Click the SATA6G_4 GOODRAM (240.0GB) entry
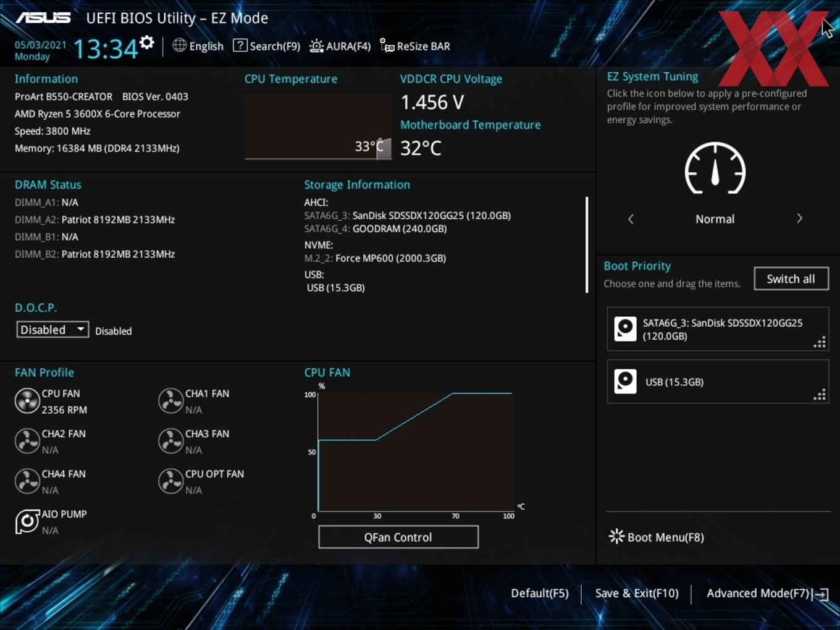Image resolution: width=840 pixels, height=630 pixels. pos(376,229)
